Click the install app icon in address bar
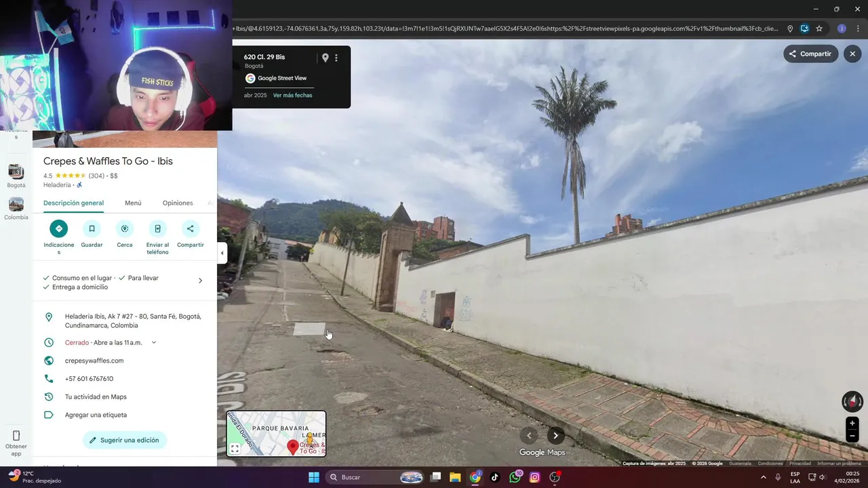The image size is (868, 488). [x=804, y=28]
